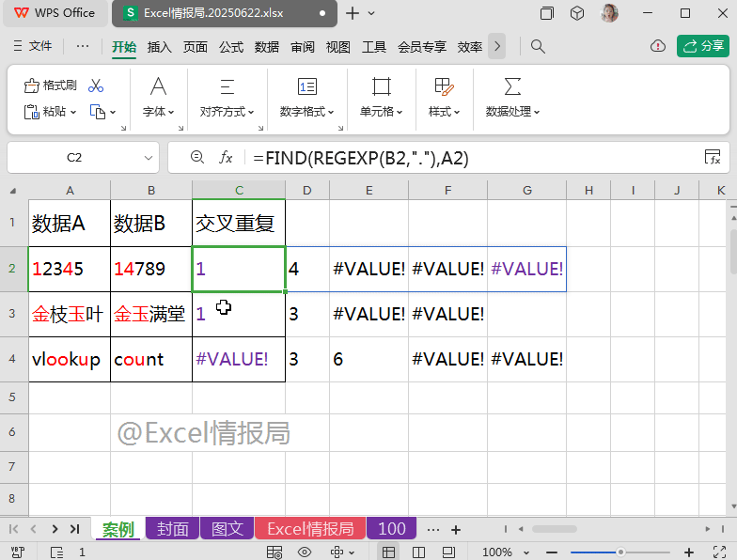Click the fx insert function icon
This screenshot has width=737, height=560.
pos(226,158)
